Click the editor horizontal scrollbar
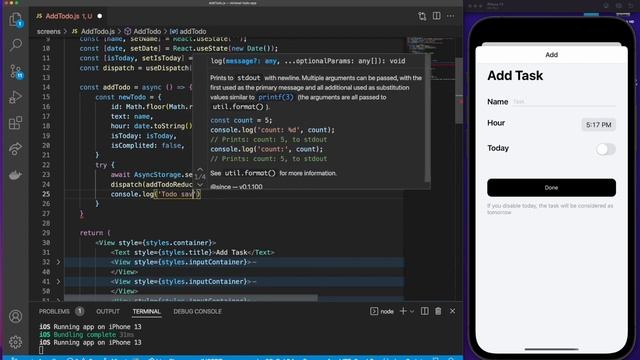The height and width of the screenshot is (360, 640). coord(191,298)
